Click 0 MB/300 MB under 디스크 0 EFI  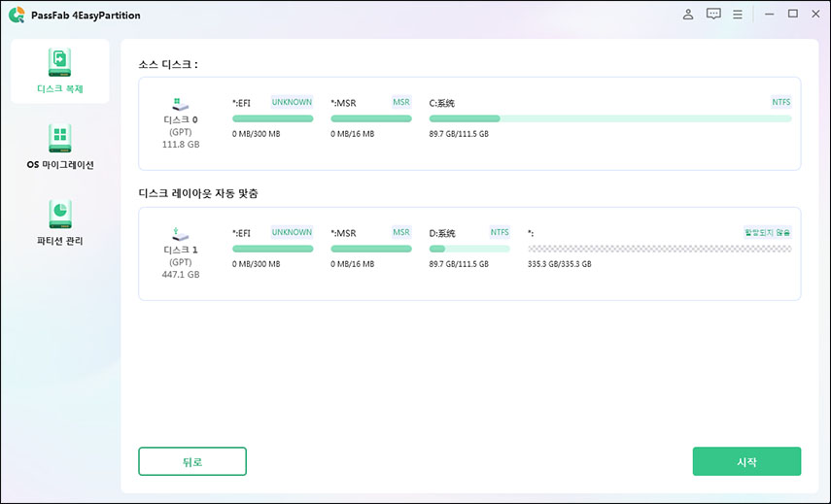click(256, 134)
